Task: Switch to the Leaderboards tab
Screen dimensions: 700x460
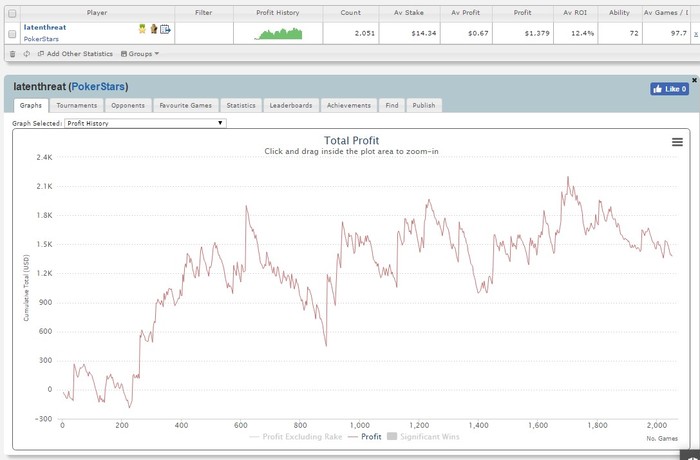Action: [x=291, y=105]
